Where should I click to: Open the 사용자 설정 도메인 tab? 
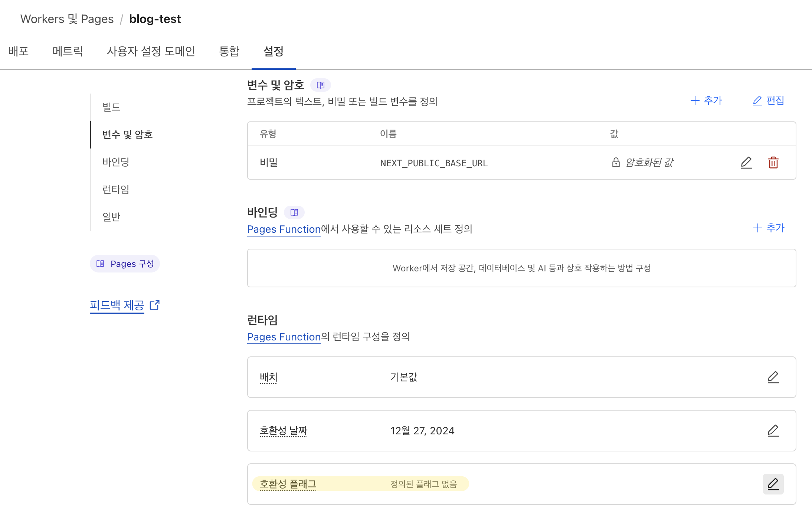coord(151,51)
